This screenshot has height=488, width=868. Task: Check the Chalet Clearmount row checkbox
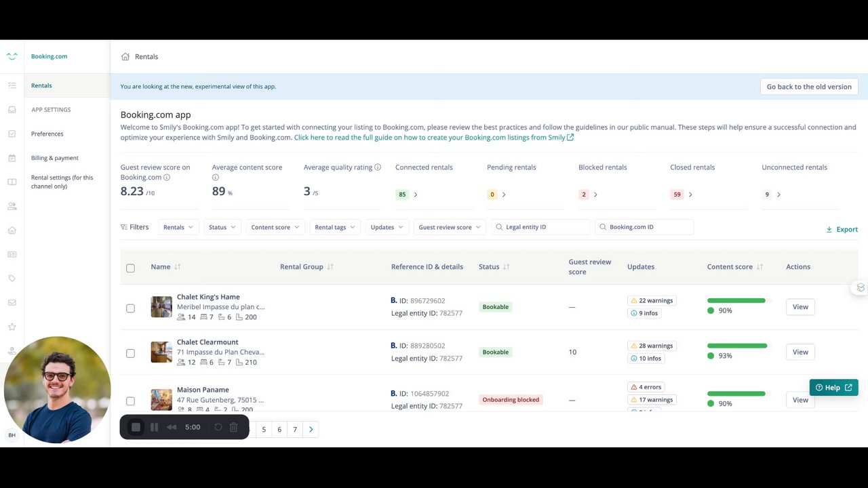130,353
